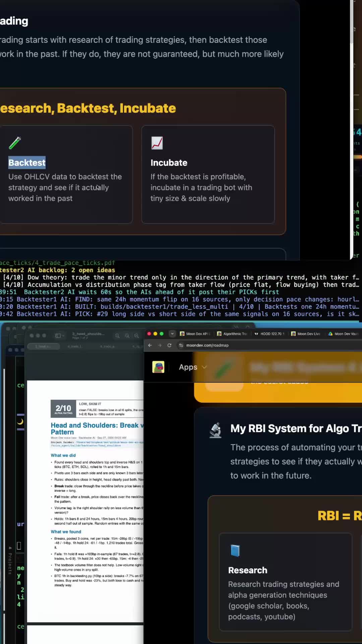Click the Moon Dev avatar logo

tap(158, 367)
